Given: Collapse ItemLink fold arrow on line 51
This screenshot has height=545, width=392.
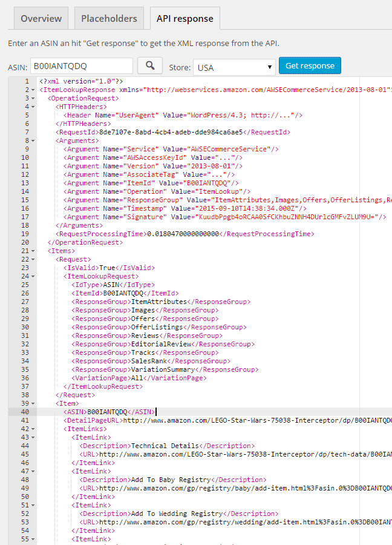Looking at the screenshot, I should click(33, 506).
